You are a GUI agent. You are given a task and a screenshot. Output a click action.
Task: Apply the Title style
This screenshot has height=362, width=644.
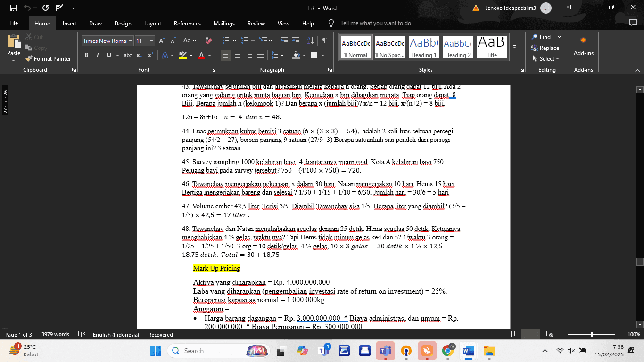[492, 47]
